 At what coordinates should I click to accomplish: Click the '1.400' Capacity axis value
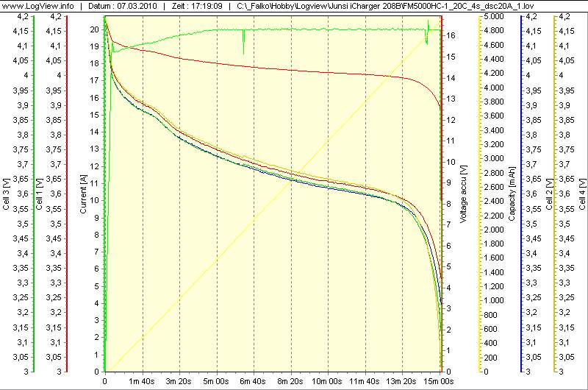(494, 272)
